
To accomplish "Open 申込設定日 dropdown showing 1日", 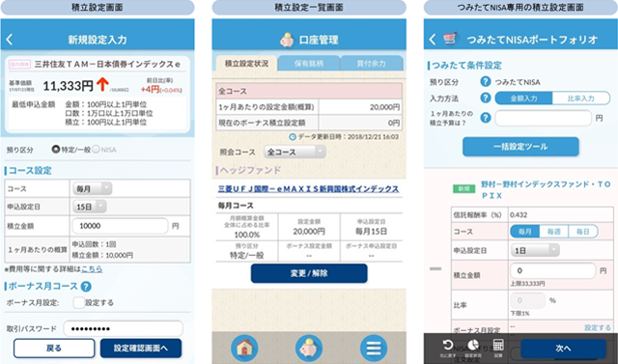I will [535, 250].
